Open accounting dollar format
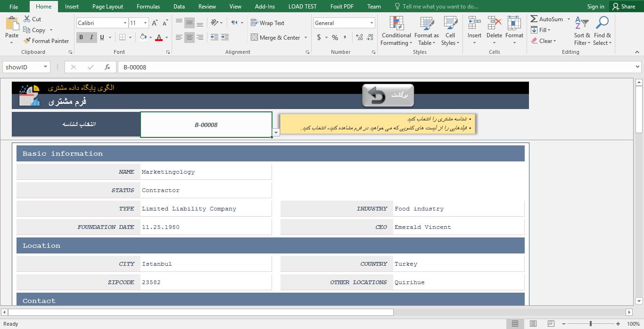The width and height of the screenshot is (644, 329). click(319, 37)
